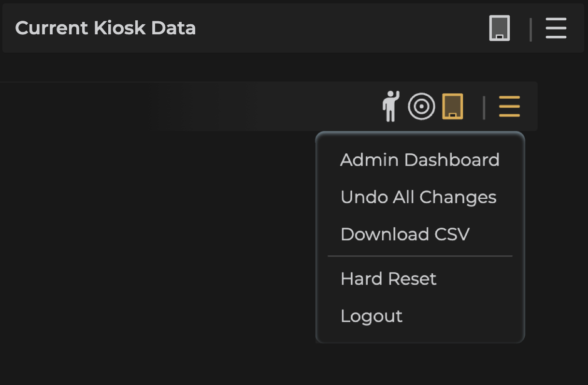588x385 pixels.
Task: Click vertical divider beside gold hamburger icon
Action: (484, 107)
